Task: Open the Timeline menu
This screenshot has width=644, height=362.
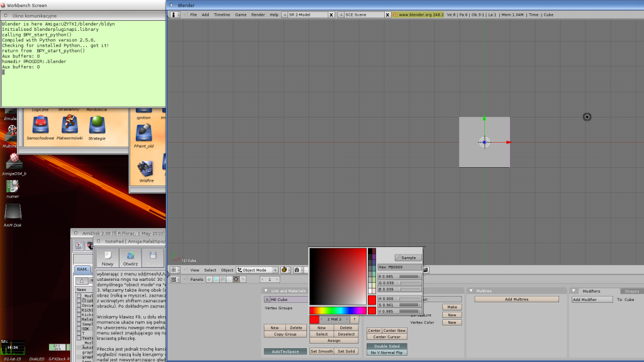Action: click(x=222, y=15)
